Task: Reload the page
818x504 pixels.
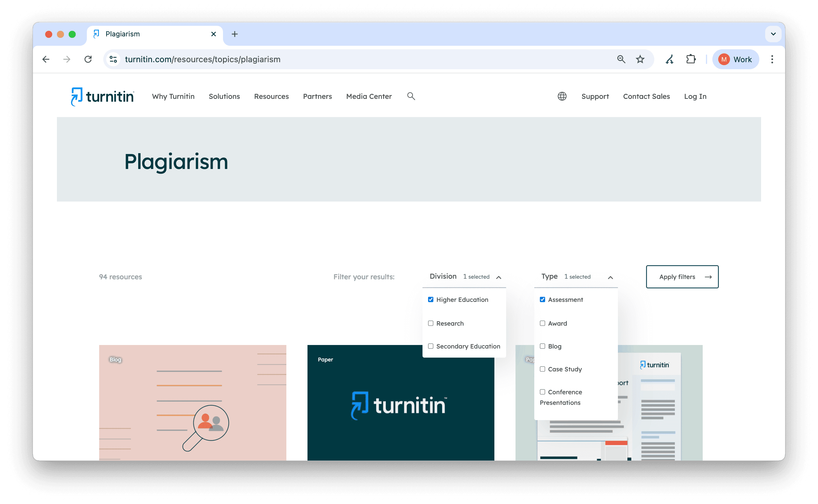Action: pyautogui.click(x=88, y=59)
